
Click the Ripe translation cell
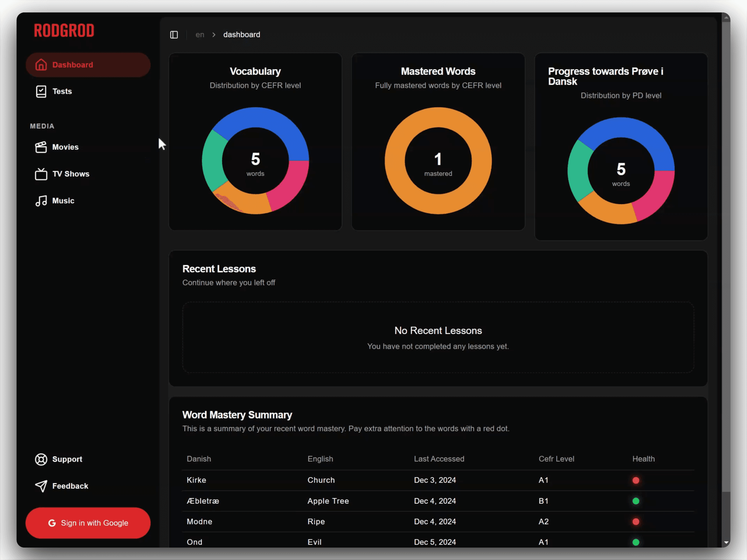pos(316,521)
